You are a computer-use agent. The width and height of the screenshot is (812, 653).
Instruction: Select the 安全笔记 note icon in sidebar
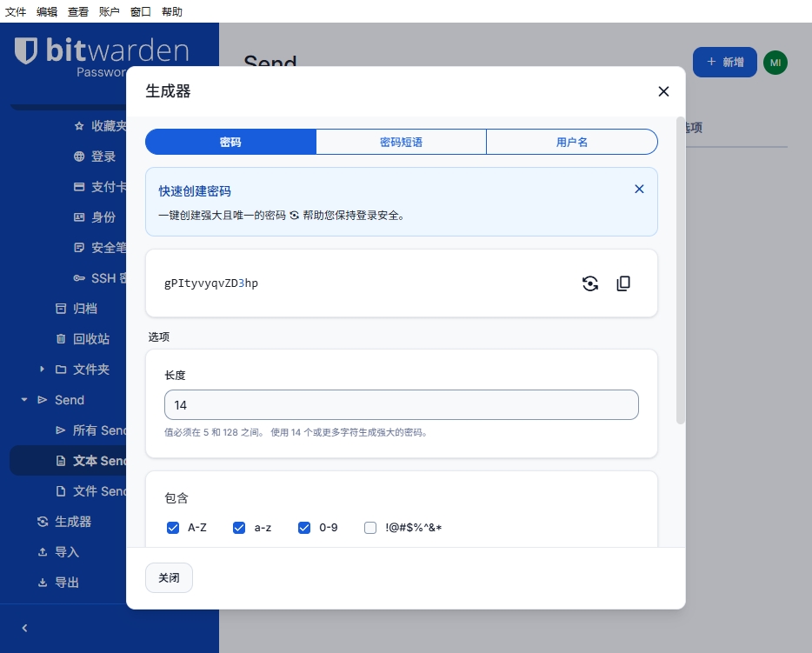[x=79, y=248]
